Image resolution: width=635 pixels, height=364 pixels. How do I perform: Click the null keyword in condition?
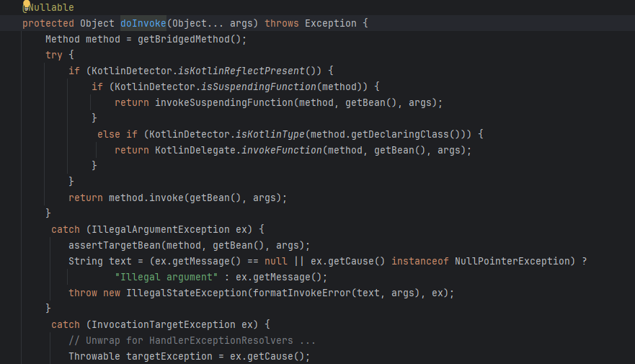[x=276, y=261]
